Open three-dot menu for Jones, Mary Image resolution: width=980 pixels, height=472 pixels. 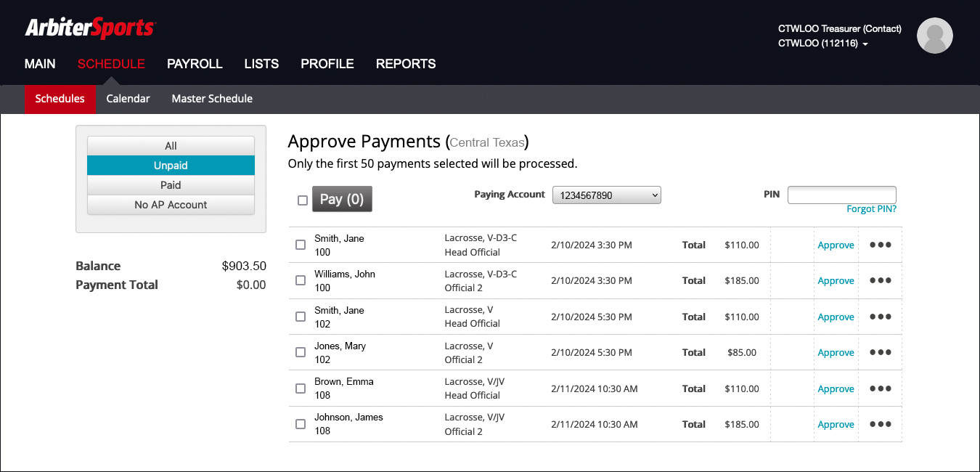point(880,352)
